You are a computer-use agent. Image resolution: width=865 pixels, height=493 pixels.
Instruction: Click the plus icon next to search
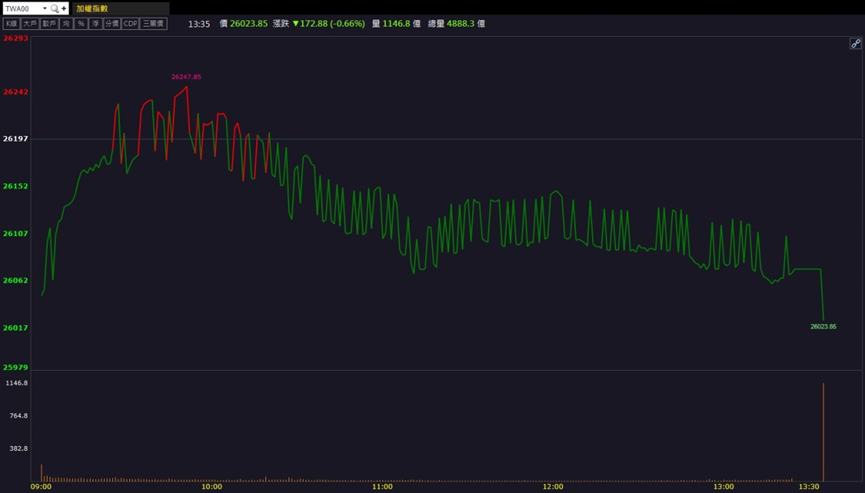pos(64,8)
